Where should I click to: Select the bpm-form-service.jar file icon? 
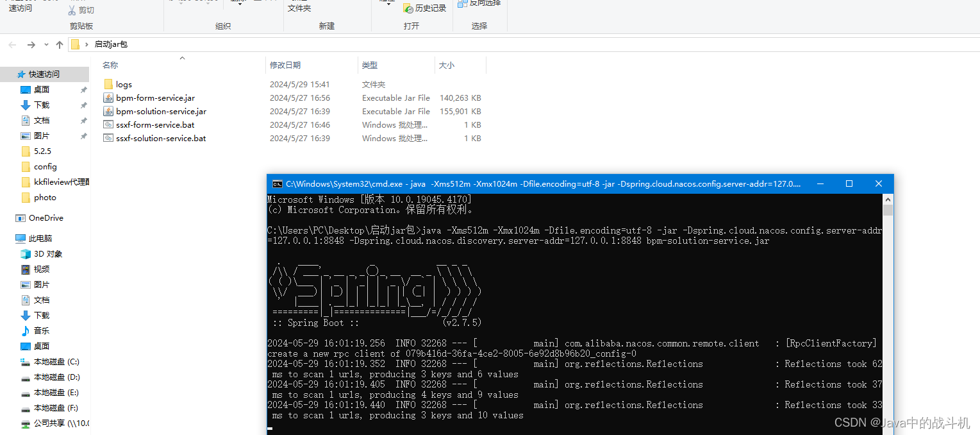click(108, 98)
